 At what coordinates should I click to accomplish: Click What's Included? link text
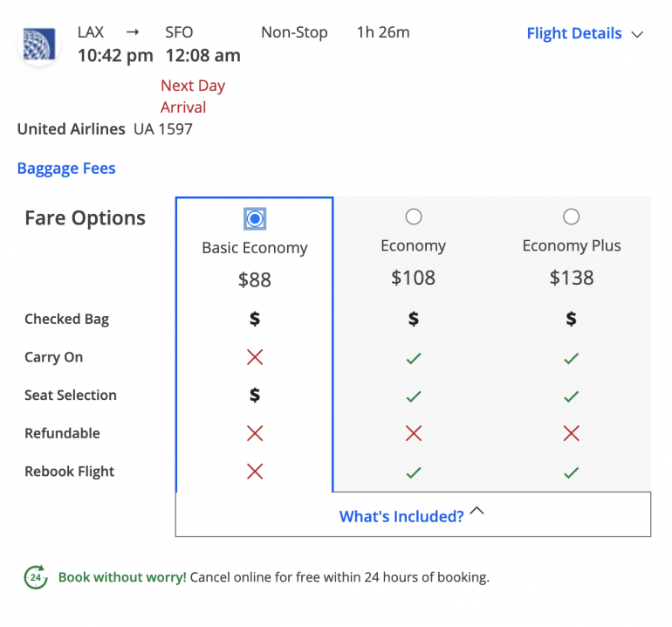click(401, 516)
